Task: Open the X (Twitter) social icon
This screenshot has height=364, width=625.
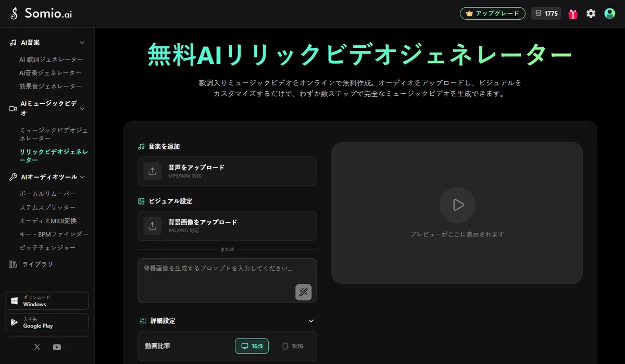Action: pos(37,347)
